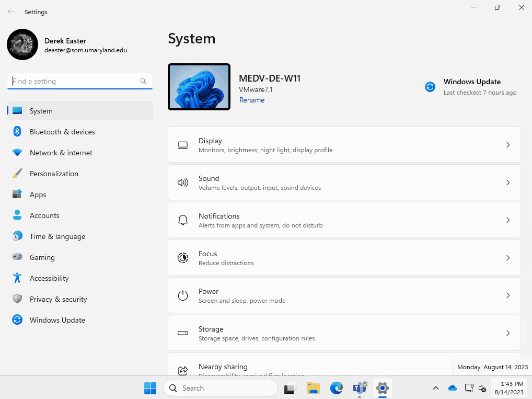Click the Network & internet Wi-Fi icon

(x=17, y=153)
